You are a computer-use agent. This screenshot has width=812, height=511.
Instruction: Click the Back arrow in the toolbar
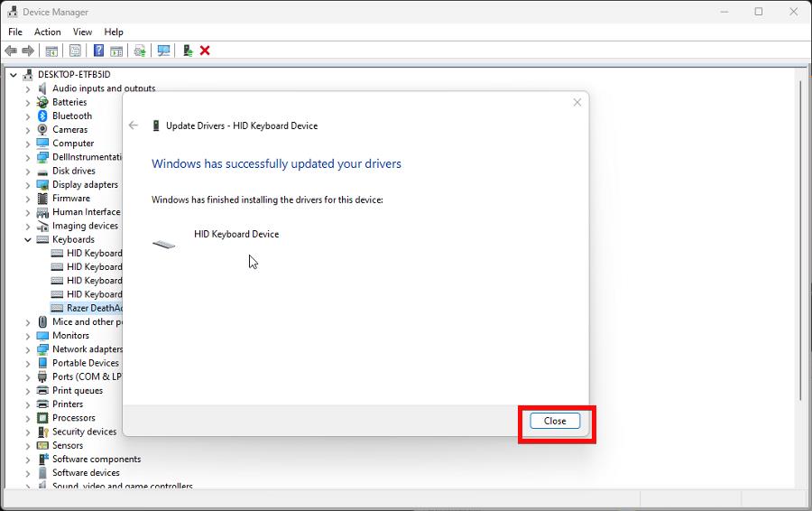point(10,51)
